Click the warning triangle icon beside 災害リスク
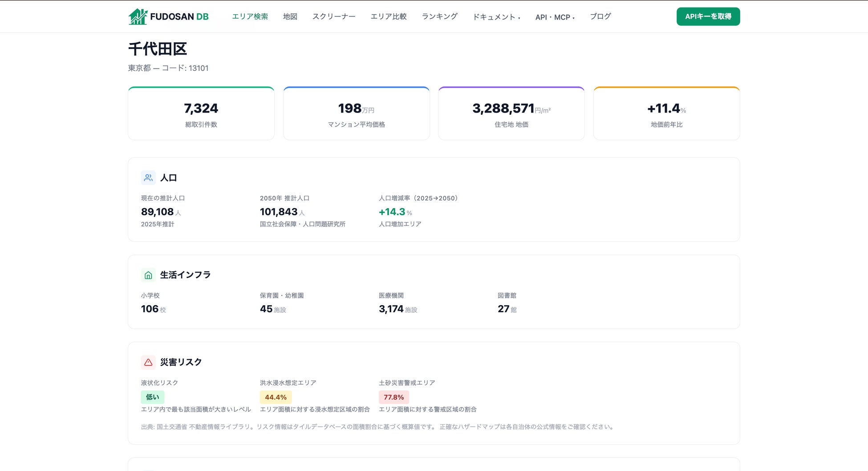 pos(148,362)
